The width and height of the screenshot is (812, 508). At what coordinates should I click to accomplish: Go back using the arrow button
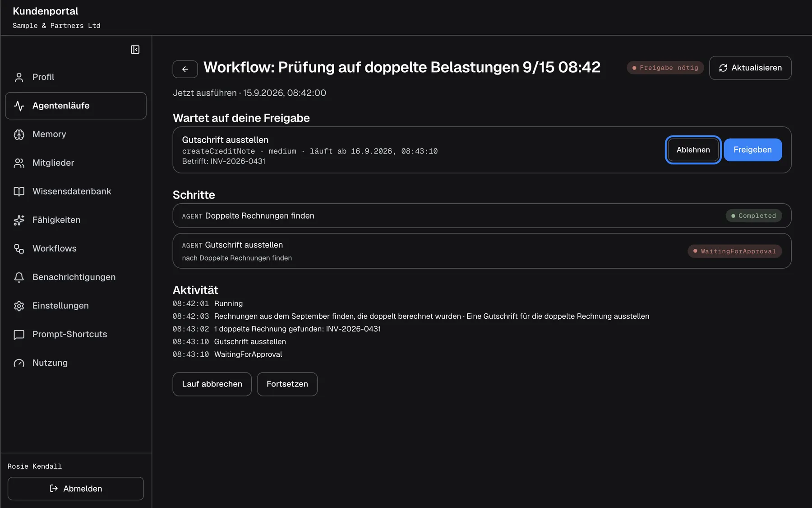click(x=185, y=69)
